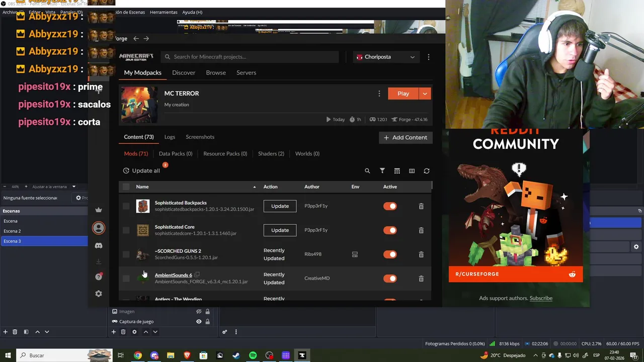Open the column layout options icon
Image resolution: width=644 pixels, height=362 pixels.
pos(412,171)
